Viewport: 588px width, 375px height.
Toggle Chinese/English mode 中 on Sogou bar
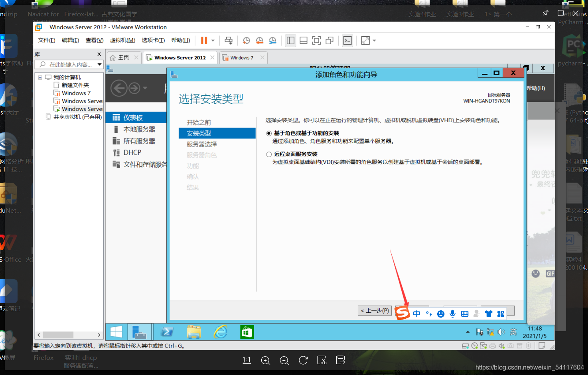417,314
